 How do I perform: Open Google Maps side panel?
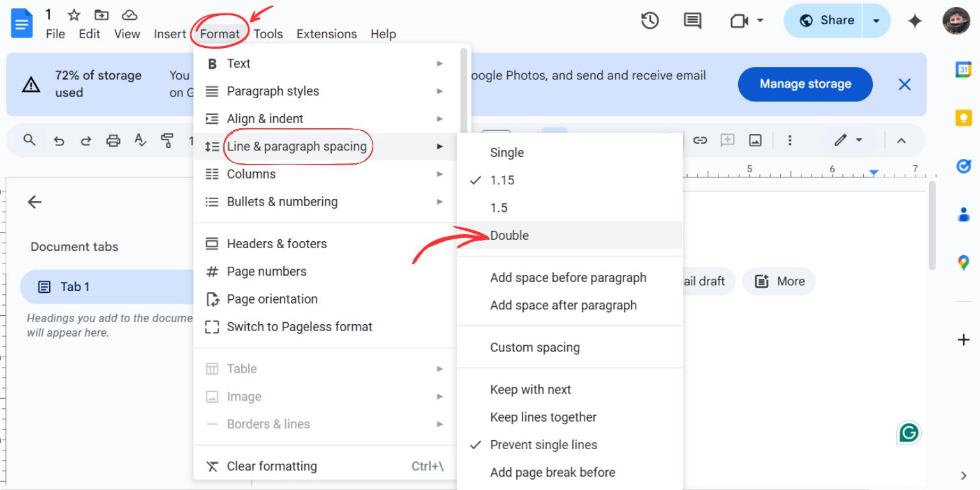coord(963,262)
